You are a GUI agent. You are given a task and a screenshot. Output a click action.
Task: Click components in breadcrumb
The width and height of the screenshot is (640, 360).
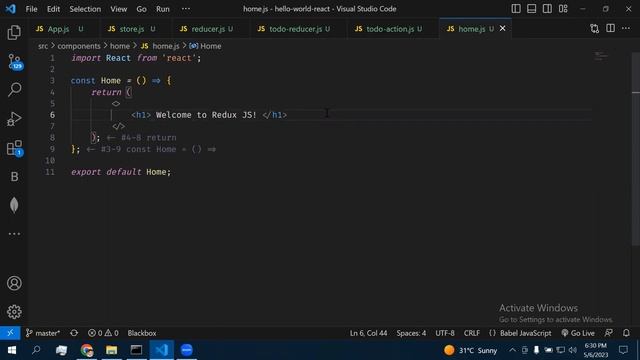tap(79, 46)
